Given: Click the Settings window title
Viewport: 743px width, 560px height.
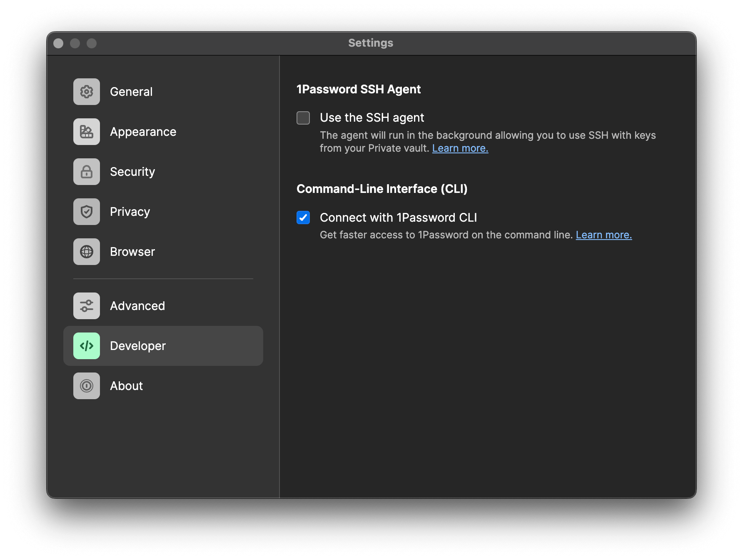Looking at the screenshot, I should click(x=371, y=43).
